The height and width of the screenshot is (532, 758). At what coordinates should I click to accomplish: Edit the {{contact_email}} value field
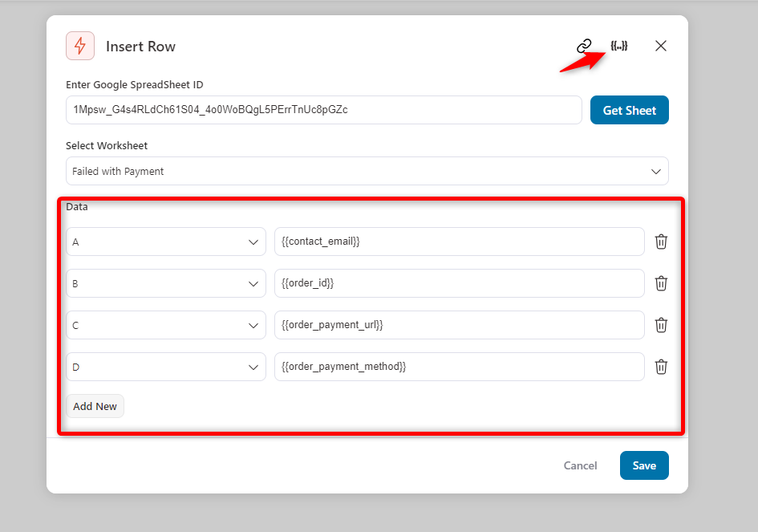[x=460, y=242]
